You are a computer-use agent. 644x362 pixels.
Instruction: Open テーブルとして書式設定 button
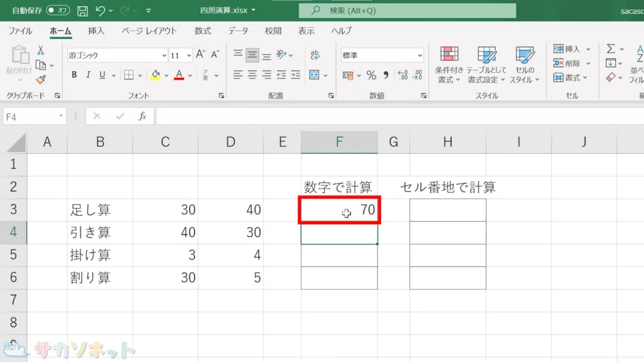(486, 65)
